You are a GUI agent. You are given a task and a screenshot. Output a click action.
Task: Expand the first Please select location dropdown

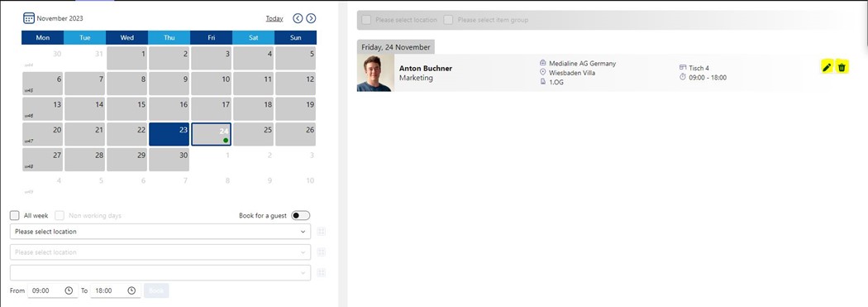(160, 232)
